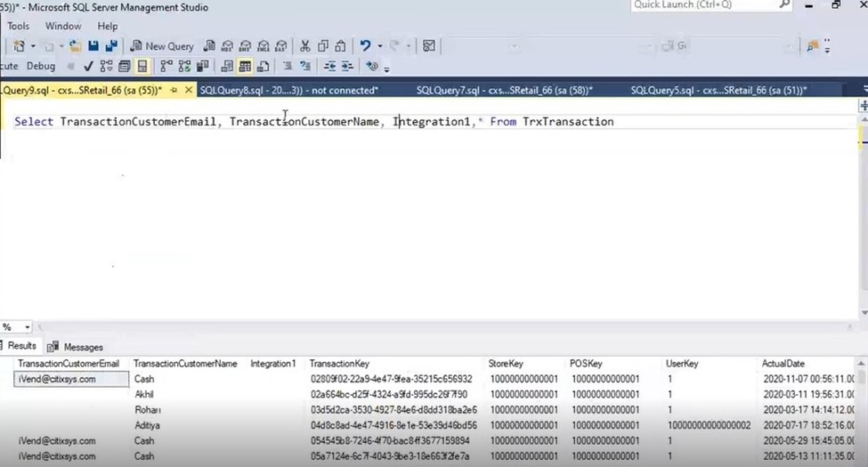Expand the Add New Item dropdown arrow
This screenshot has height=467, width=868.
coord(61,46)
